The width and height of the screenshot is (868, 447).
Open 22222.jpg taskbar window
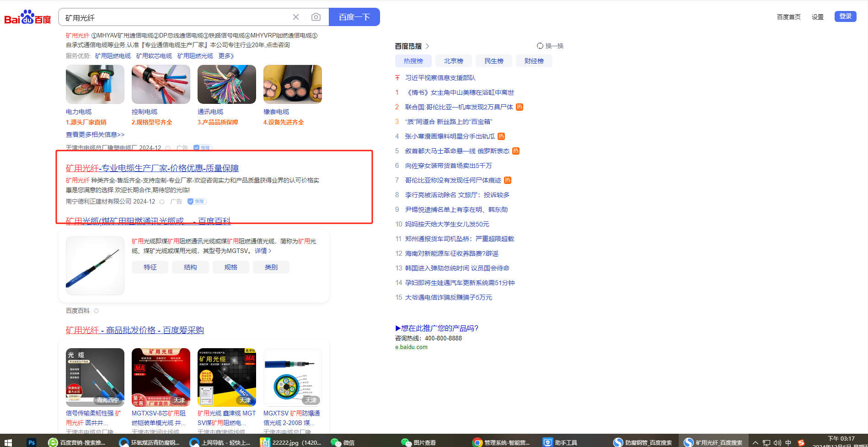coord(291,442)
